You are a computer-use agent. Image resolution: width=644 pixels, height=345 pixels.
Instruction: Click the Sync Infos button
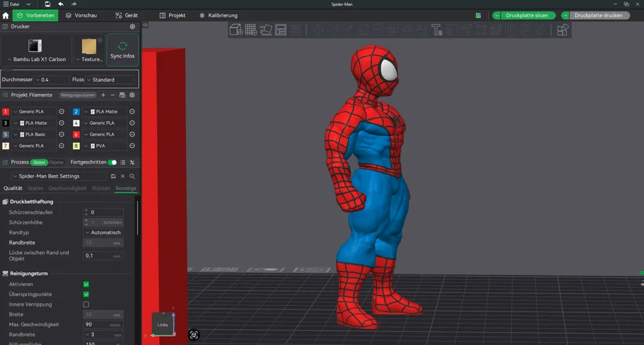pyautogui.click(x=122, y=50)
